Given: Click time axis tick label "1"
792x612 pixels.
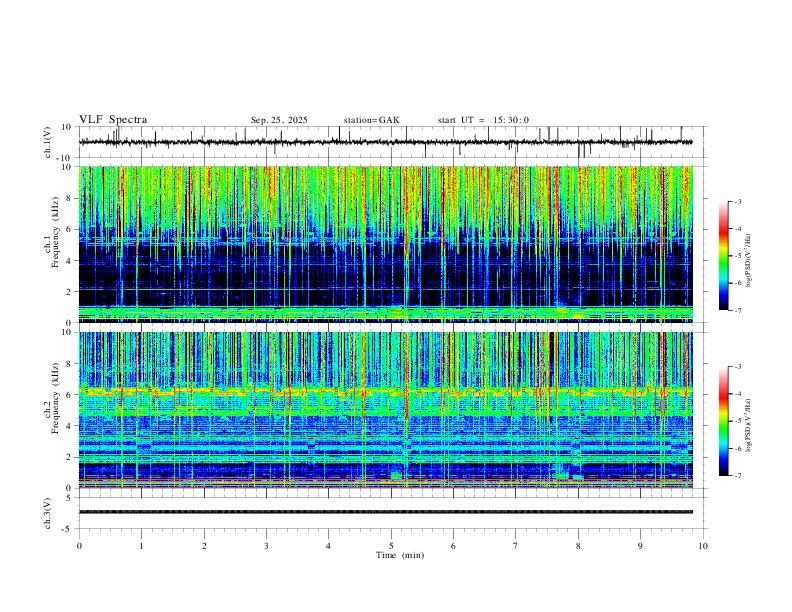Looking at the screenshot, I should (141, 546).
